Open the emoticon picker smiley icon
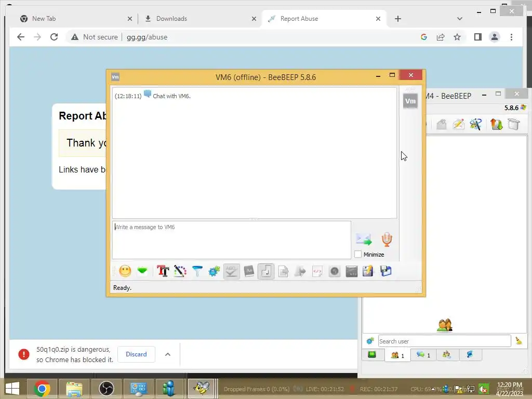Viewport: 532px width, 399px height. point(125,271)
